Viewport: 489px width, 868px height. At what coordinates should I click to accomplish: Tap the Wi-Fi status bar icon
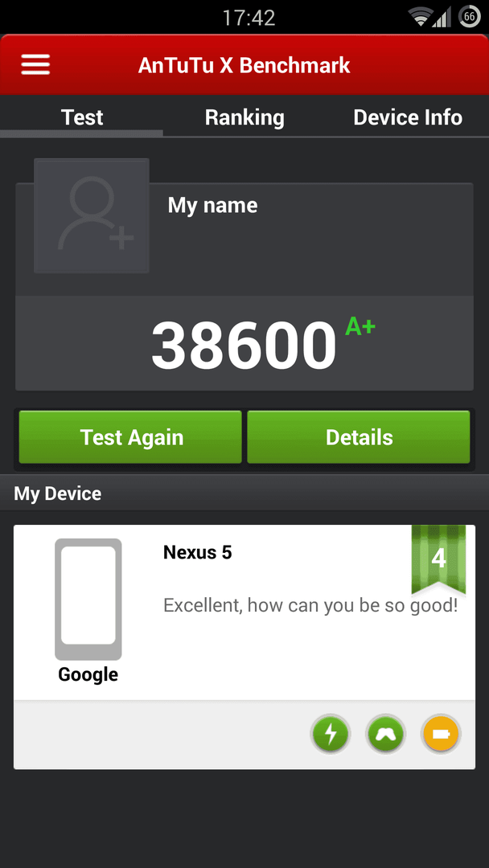coord(421,17)
